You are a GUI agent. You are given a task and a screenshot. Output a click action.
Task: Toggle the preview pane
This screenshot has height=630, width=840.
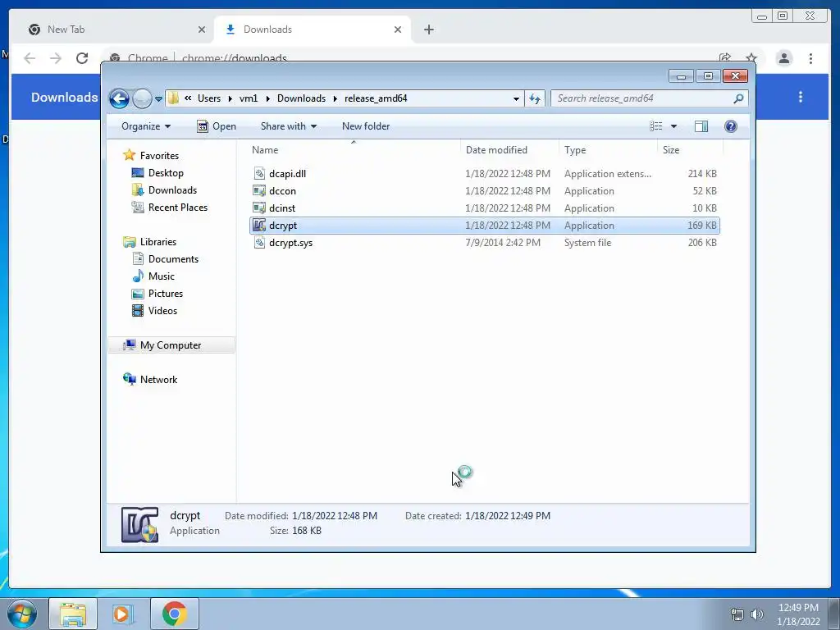701,126
